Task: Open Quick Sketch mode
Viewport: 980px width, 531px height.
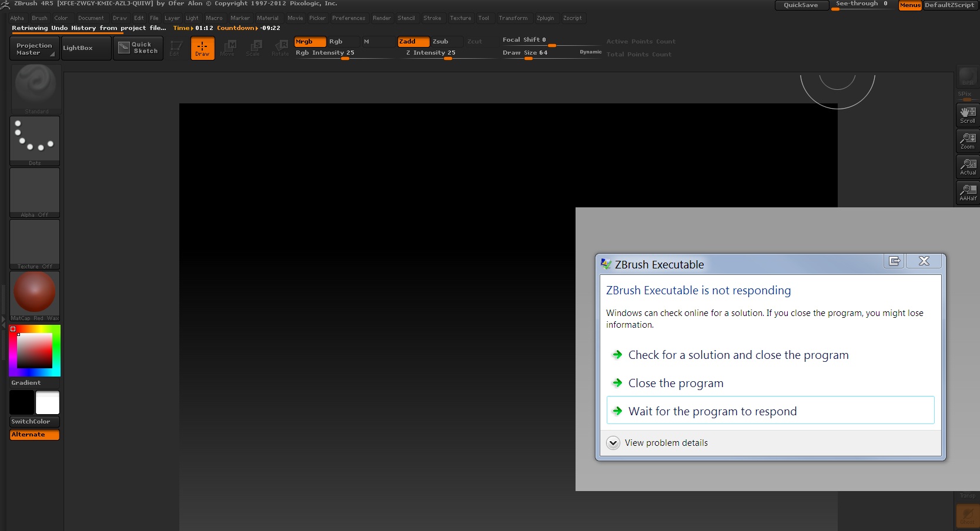Action: point(138,48)
